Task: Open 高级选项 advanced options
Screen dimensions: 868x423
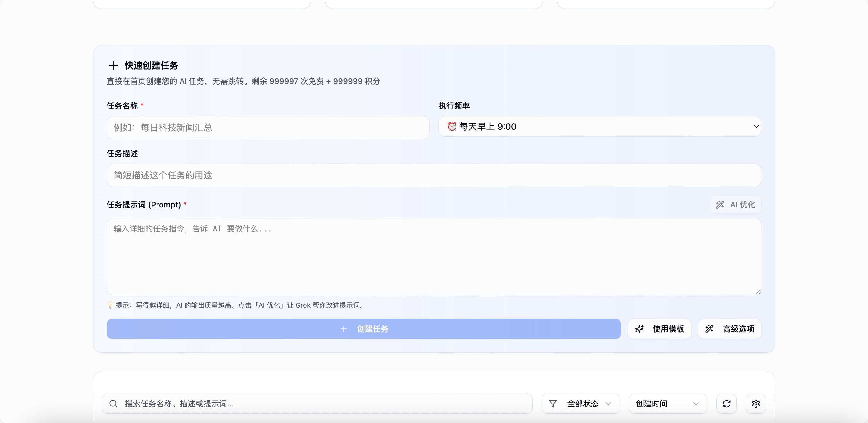Action: point(739,329)
